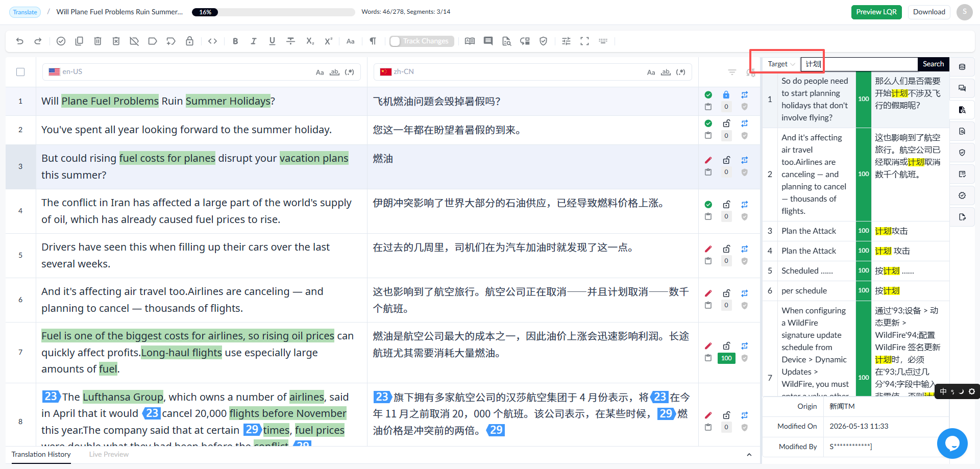Toggle the Track Changes switch
Image resolution: width=980 pixels, height=469 pixels.
pos(421,41)
